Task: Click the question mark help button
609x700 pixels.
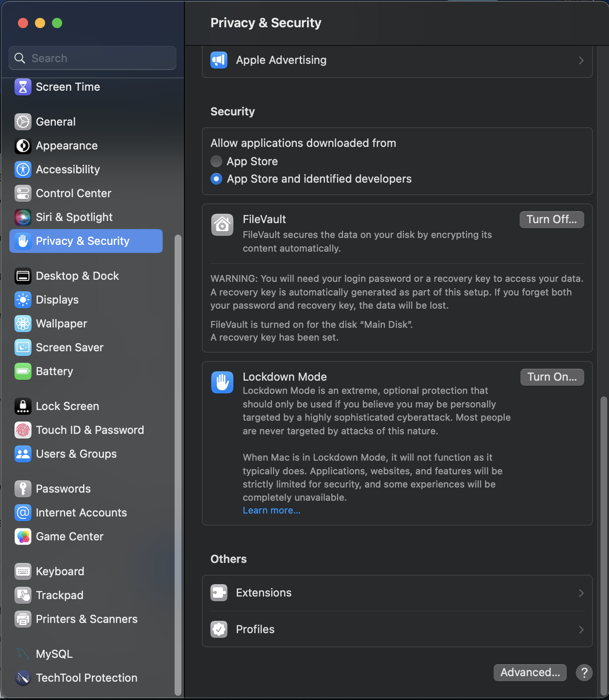Action: coord(584,673)
